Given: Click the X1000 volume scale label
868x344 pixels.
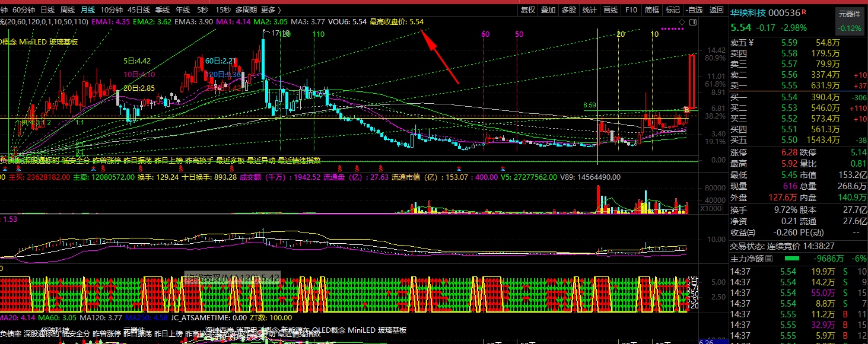Looking at the screenshot, I should (x=711, y=208).
